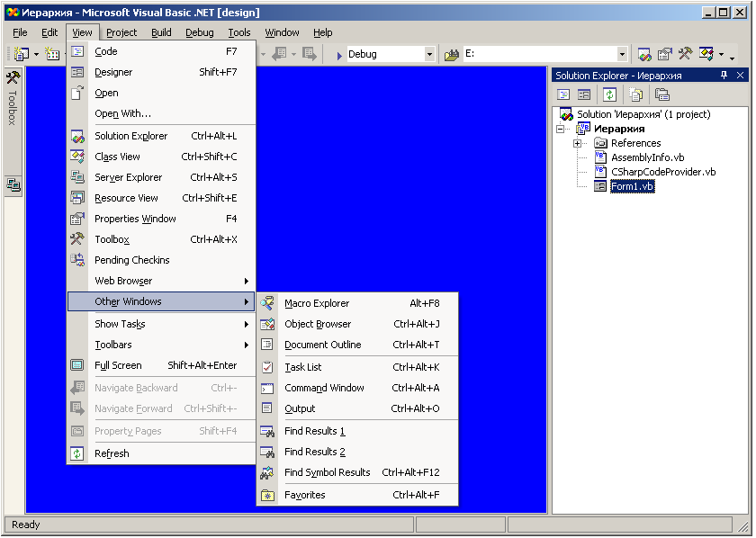The height and width of the screenshot is (538, 756).
Task: Click the Command Window menu icon
Action: 267,388
